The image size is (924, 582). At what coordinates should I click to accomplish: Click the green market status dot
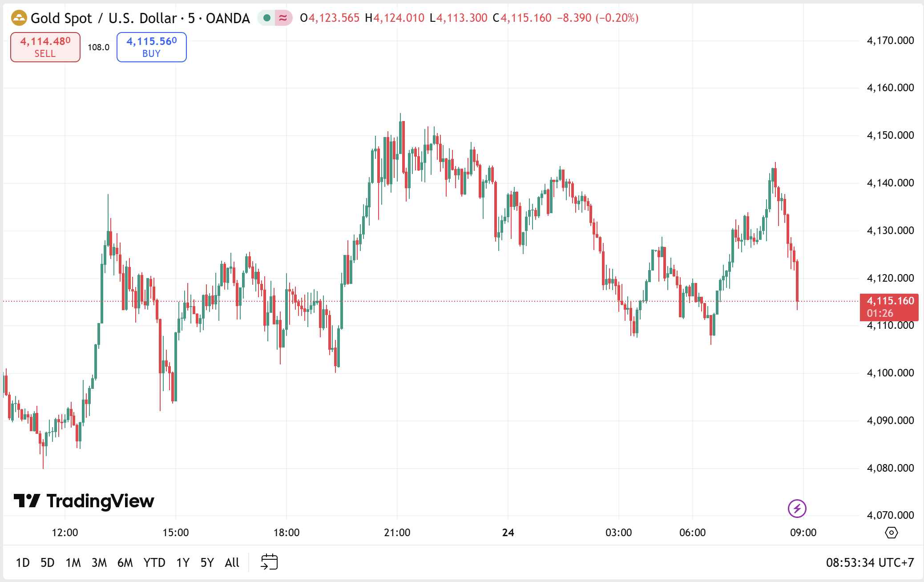click(x=267, y=18)
